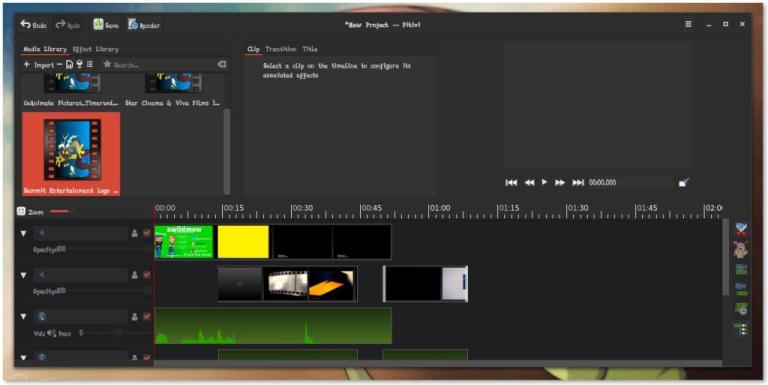Open the Transition tab

[281, 49]
